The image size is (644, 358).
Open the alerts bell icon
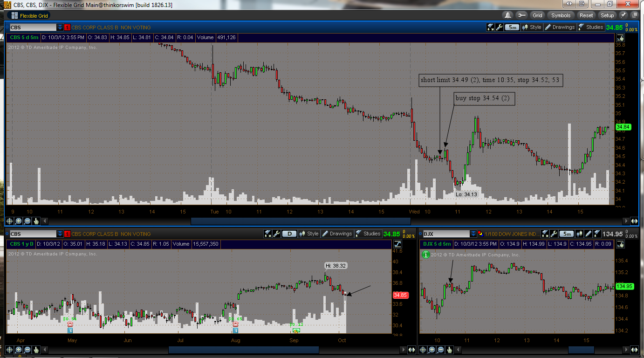507,15
